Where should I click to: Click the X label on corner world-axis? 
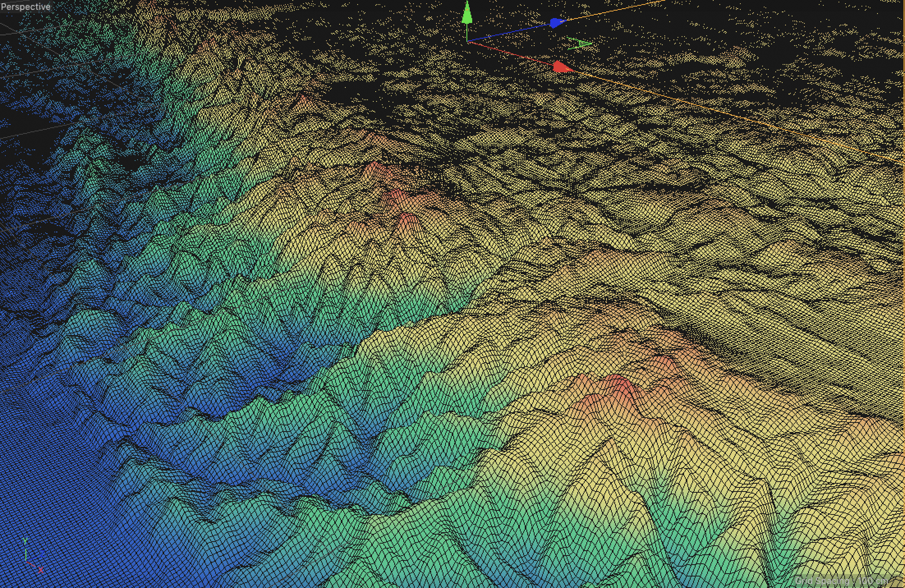click(x=41, y=570)
